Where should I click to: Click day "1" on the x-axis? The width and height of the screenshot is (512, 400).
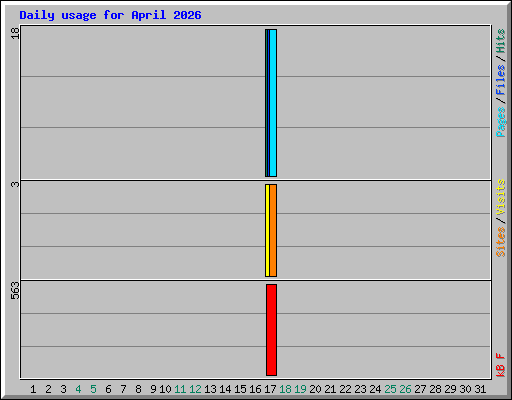pos(33,389)
